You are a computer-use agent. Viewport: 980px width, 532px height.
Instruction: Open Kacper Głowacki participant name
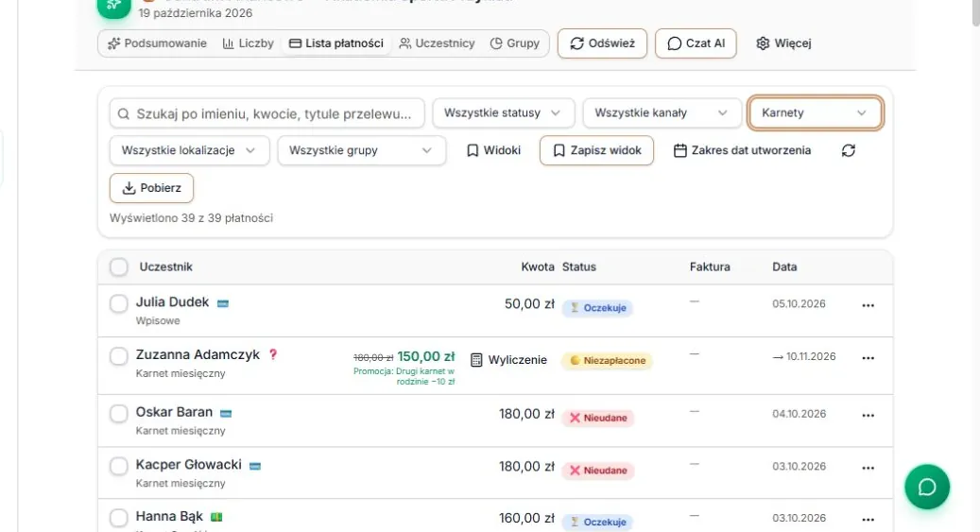point(189,465)
